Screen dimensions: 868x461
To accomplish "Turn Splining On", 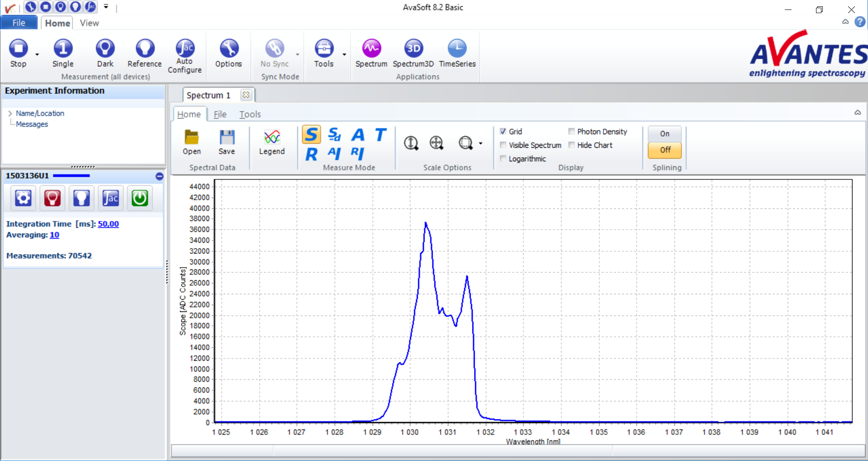I will 664,134.
